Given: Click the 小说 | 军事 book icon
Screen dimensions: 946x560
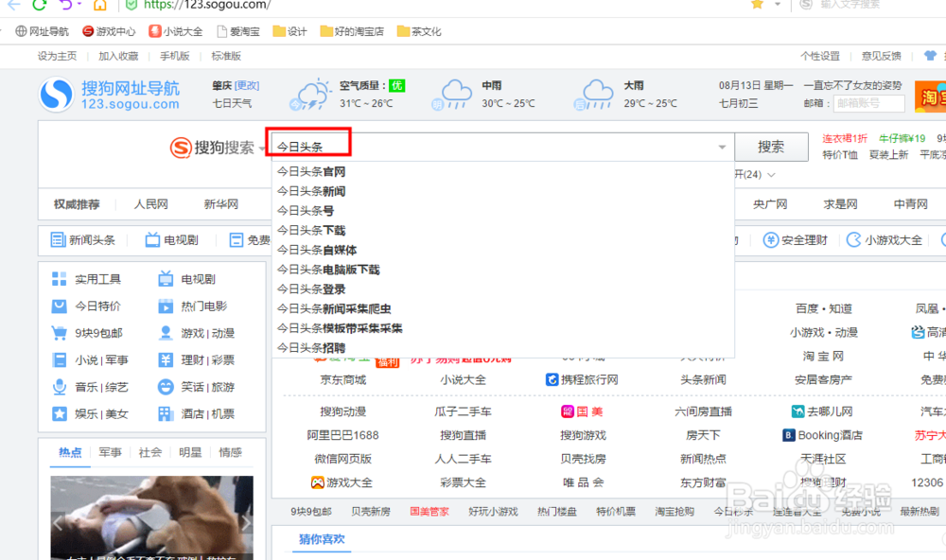Looking at the screenshot, I should point(59,360).
